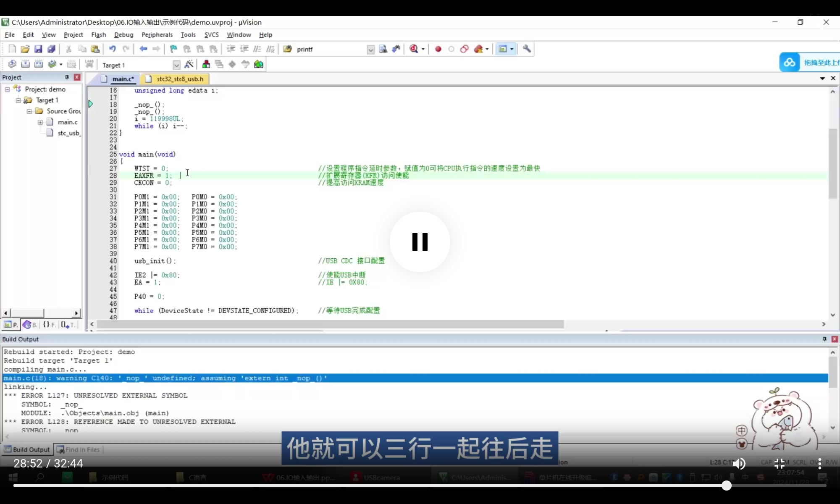
Task: Expand main.c node in project tree
Action: click(40, 122)
